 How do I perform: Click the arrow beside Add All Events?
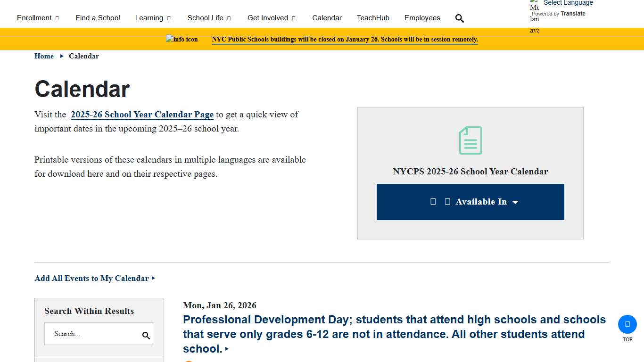153,278
